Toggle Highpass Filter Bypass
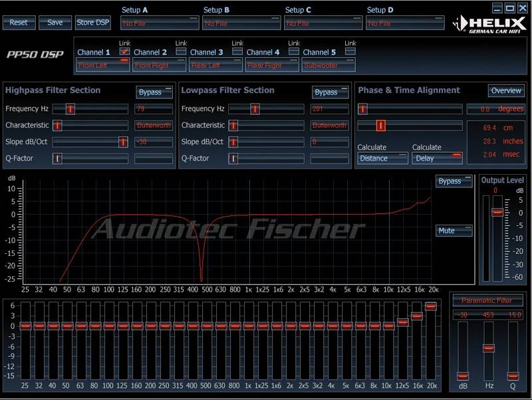The image size is (532, 400). point(154,92)
